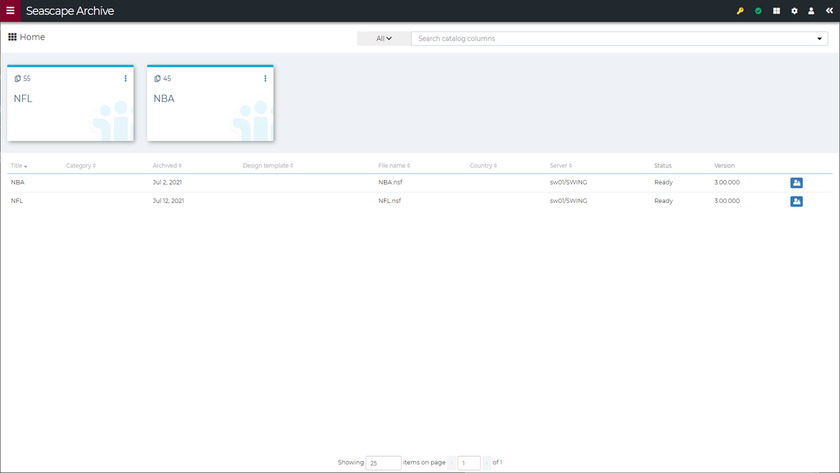Screen dimensions: 840x473
Task: Open the NBA archive card
Action: [210, 103]
